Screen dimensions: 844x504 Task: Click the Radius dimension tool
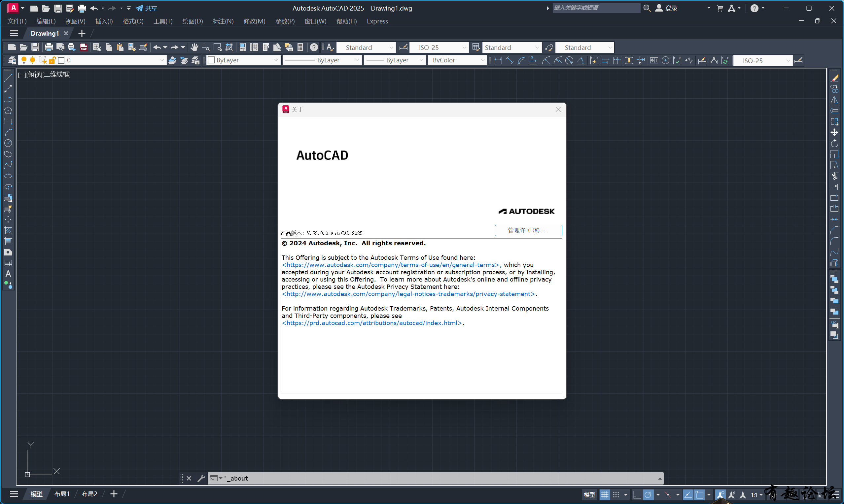click(546, 60)
